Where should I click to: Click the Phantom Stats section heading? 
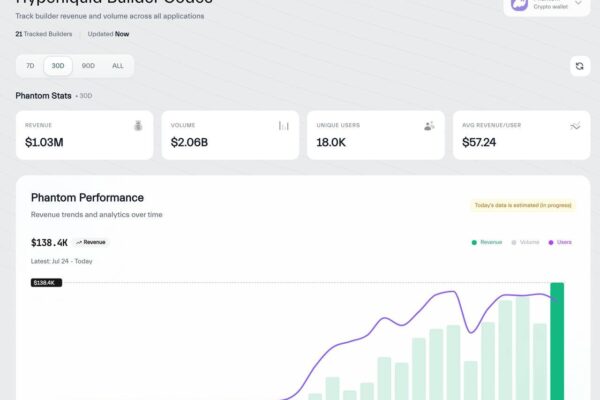click(43, 96)
